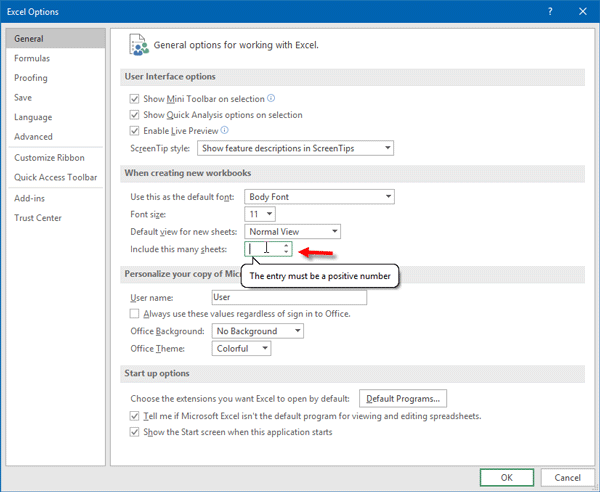Image resolution: width=600 pixels, height=492 pixels.
Task: Open the Language category
Action: [x=55, y=117]
